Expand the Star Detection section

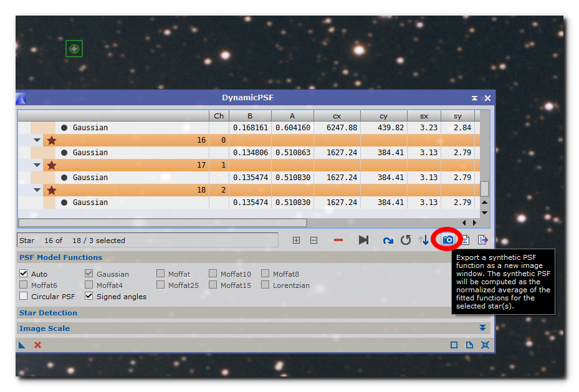49,313
